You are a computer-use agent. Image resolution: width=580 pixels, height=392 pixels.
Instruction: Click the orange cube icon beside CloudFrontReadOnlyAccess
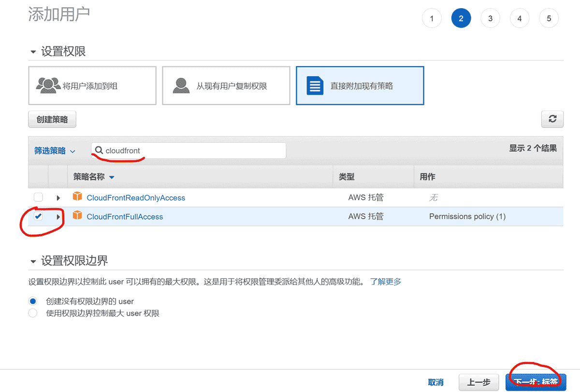[78, 197]
